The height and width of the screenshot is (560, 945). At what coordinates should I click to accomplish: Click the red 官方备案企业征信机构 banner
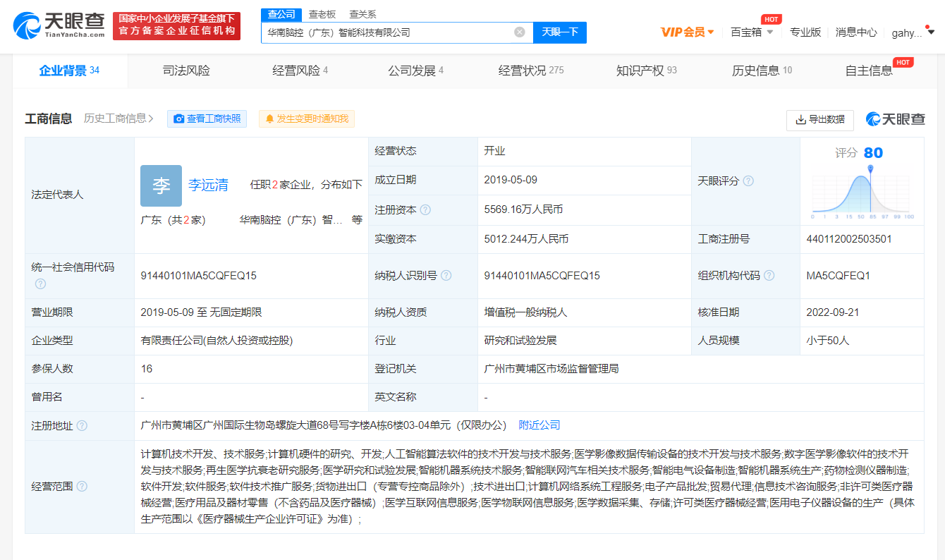[176, 26]
